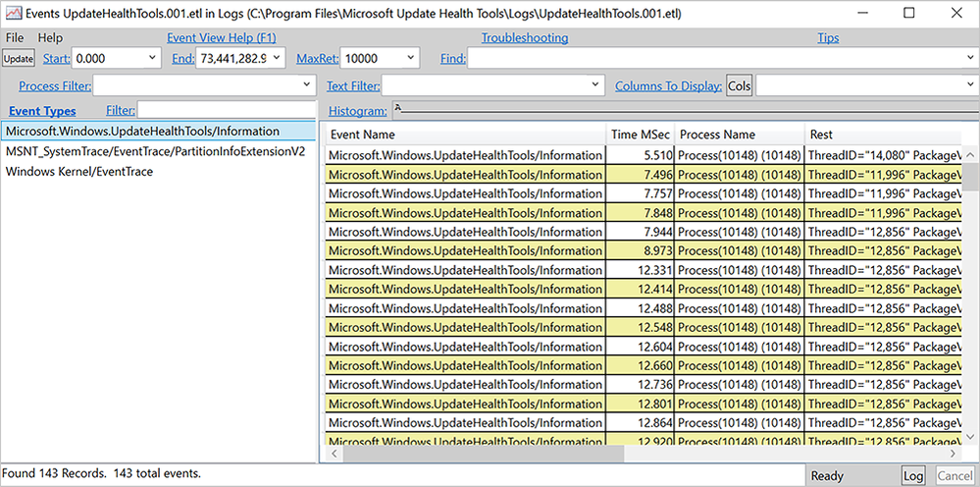Click the Ready status indicator

click(x=827, y=476)
